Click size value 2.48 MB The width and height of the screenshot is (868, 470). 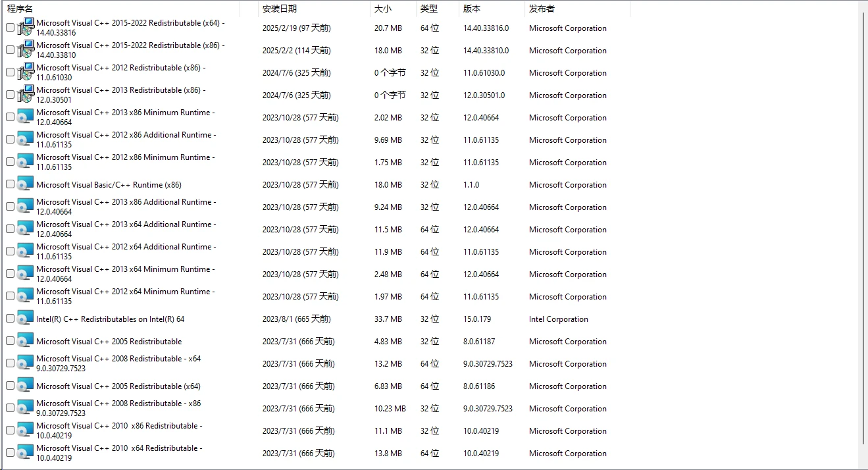tap(388, 274)
